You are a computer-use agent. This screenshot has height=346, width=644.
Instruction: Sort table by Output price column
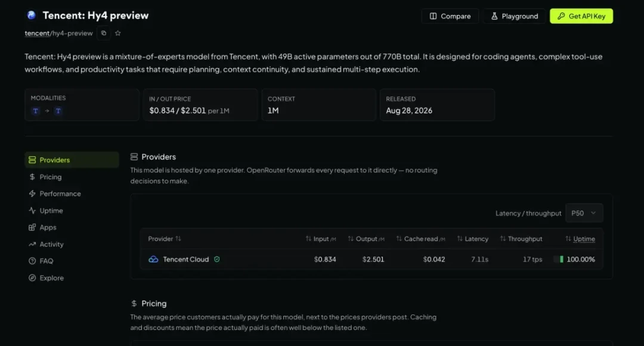coord(366,239)
